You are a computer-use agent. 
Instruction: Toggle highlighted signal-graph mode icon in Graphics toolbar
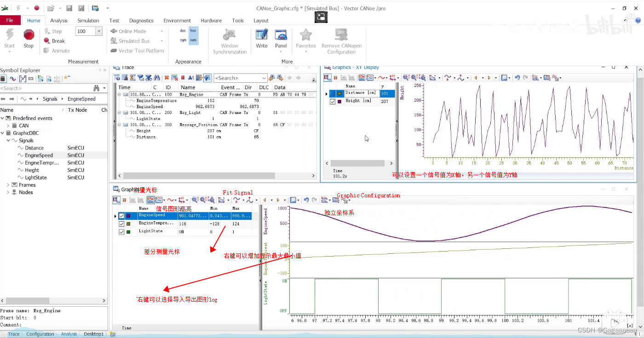point(151,200)
